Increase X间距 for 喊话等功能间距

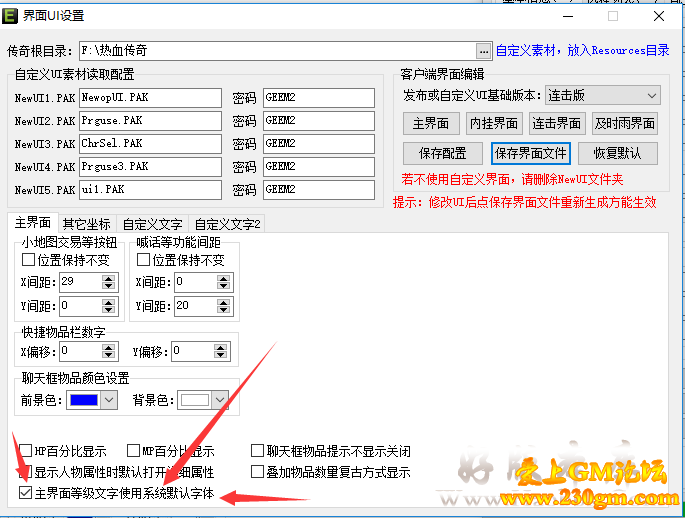[223, 278]
